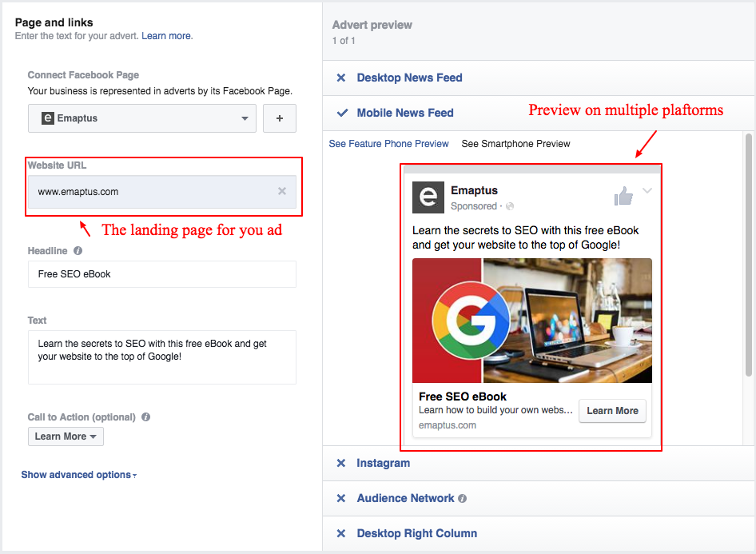Click the thumbs-up like icon in preview

623,196
